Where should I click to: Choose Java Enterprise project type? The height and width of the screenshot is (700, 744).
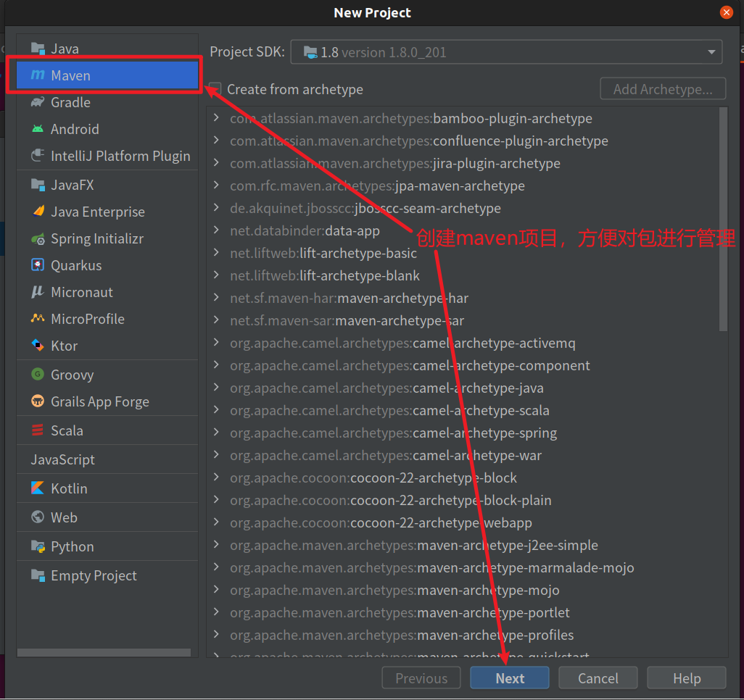click(x=107, y=212)
